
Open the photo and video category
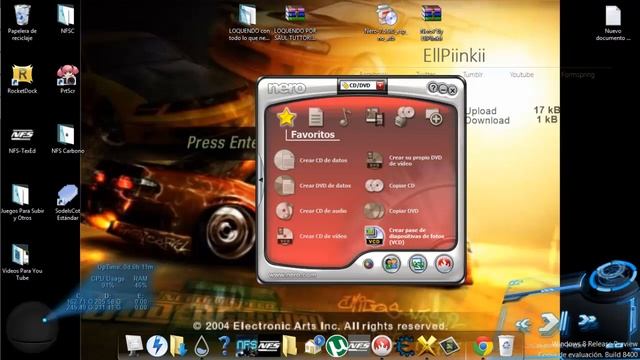pyautogui.click(x=374, y=117)
